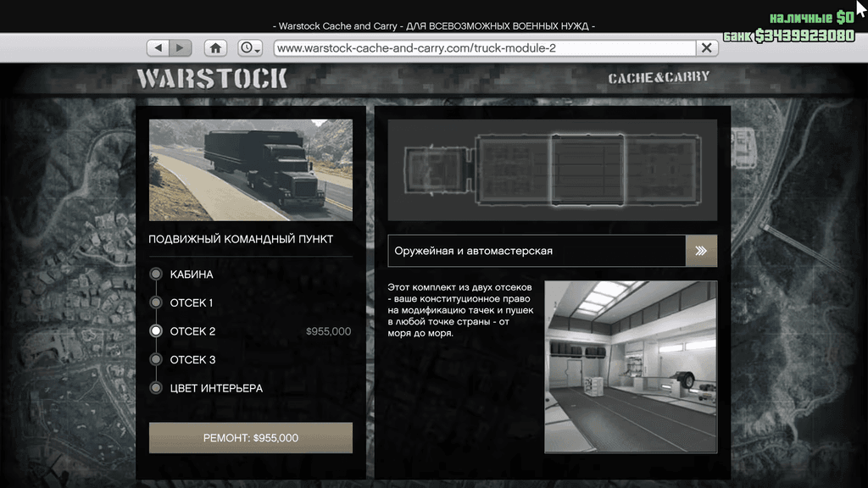Click the ЦВЕТ ИНТЕРЬЕРА label
This screenshot has width=868, height=488.
(x=216, y=388)
